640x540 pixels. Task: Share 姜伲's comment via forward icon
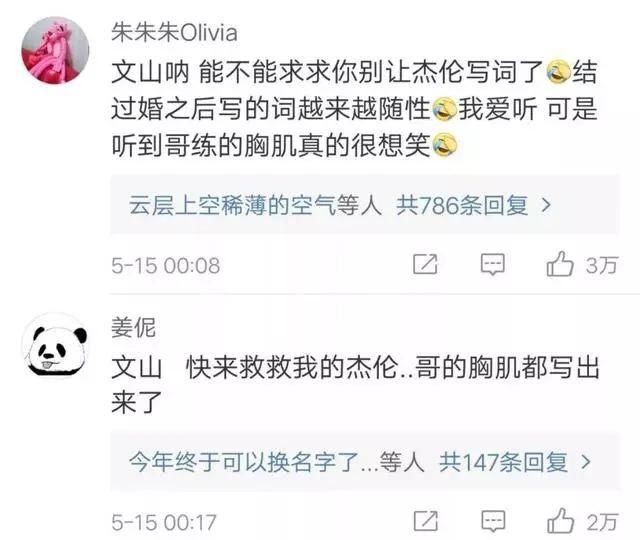426,521
